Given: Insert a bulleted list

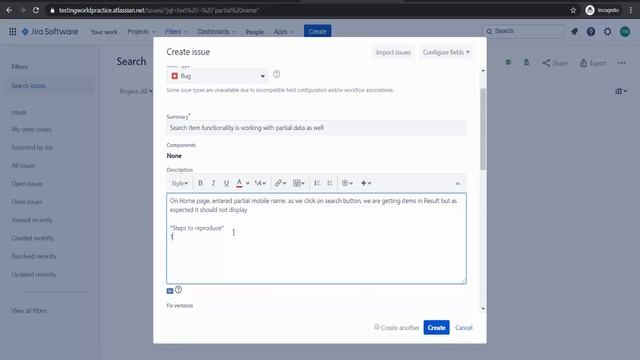Looking at the screenshot, I should pyautogui.click(x=317, y=183).
